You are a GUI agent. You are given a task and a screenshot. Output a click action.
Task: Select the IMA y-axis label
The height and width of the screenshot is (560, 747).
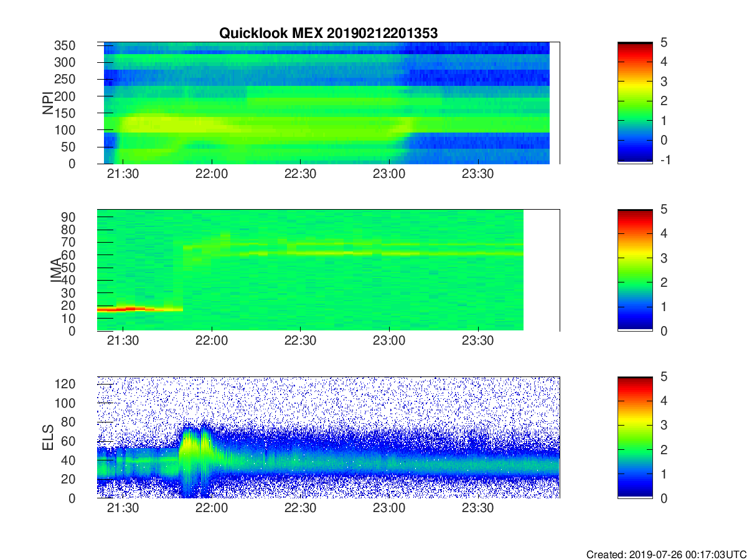tap(57, 270)
